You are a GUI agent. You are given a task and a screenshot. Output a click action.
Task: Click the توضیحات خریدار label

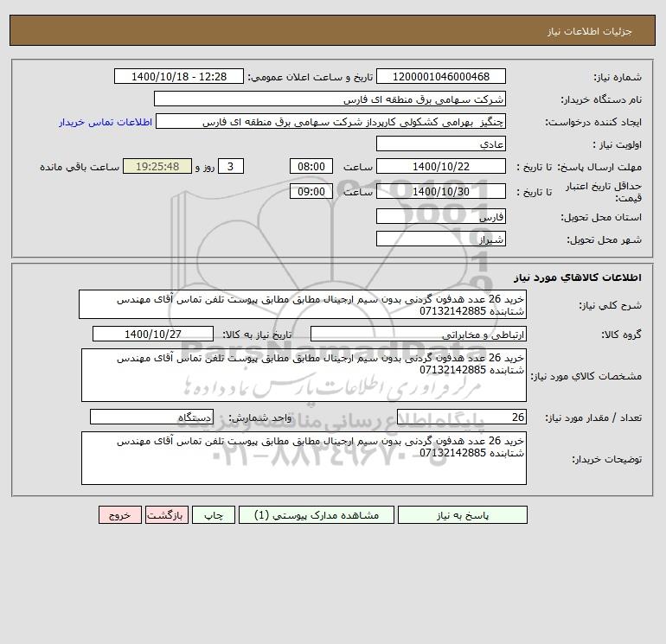click(606, 459)
